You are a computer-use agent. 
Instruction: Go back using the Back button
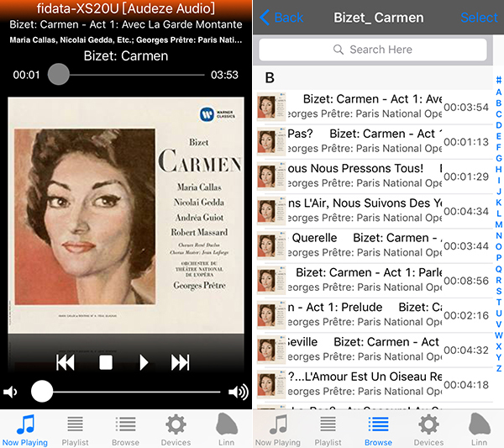(x=281, y=18)
